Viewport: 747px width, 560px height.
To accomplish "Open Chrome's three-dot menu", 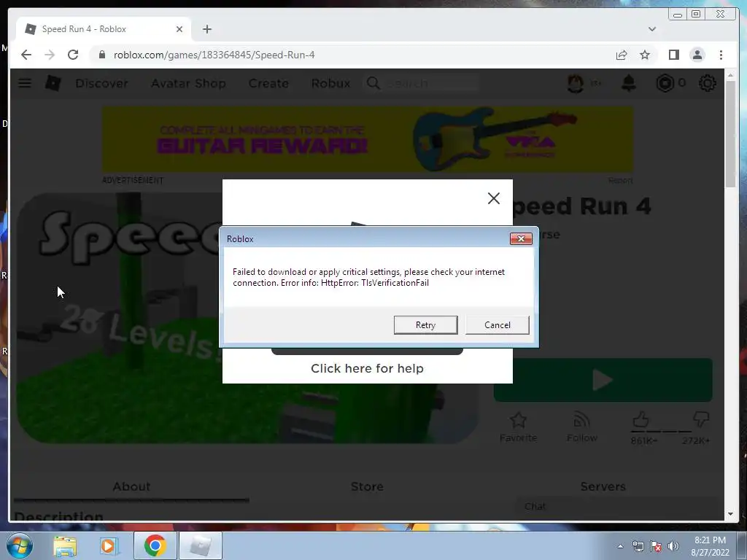I will 721,55.
